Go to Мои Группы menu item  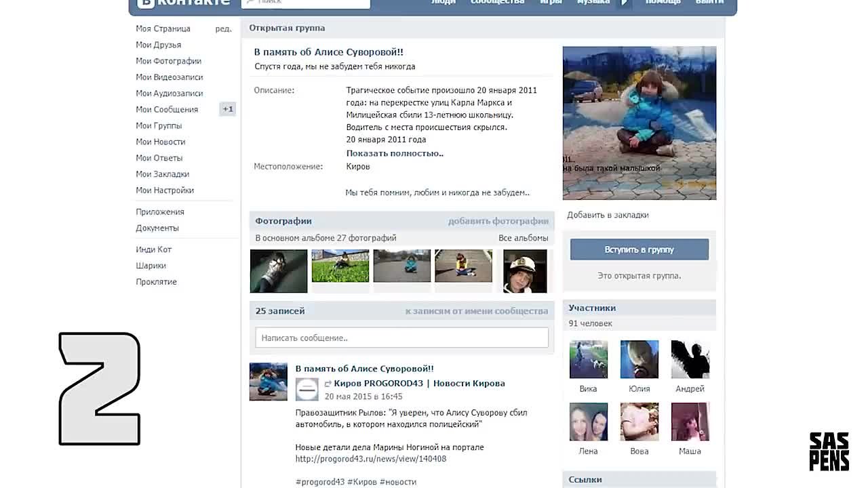point(159,125)
